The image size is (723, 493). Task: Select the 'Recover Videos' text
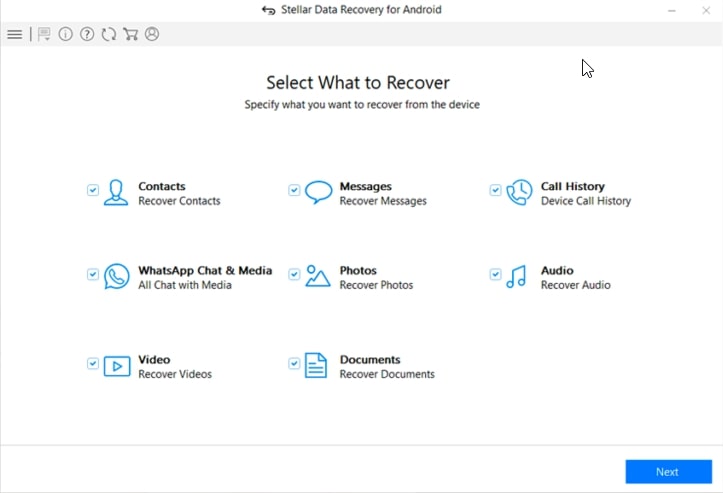(x=175, y=374)
